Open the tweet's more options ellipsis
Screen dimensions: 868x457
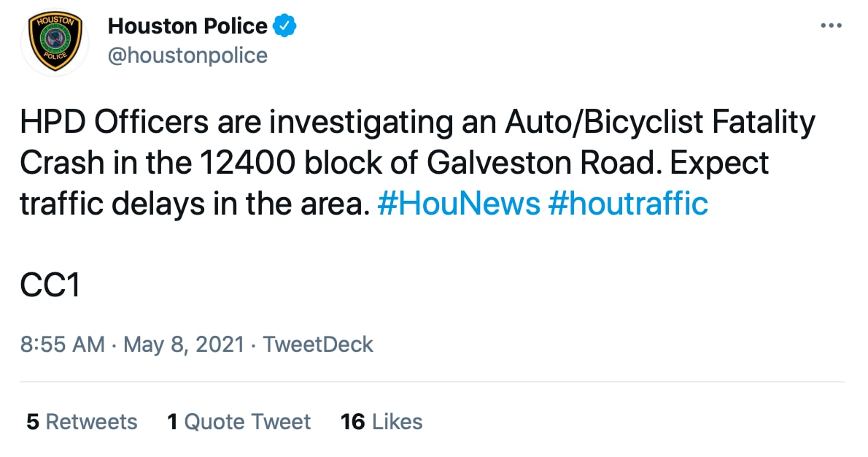(831, 26)
